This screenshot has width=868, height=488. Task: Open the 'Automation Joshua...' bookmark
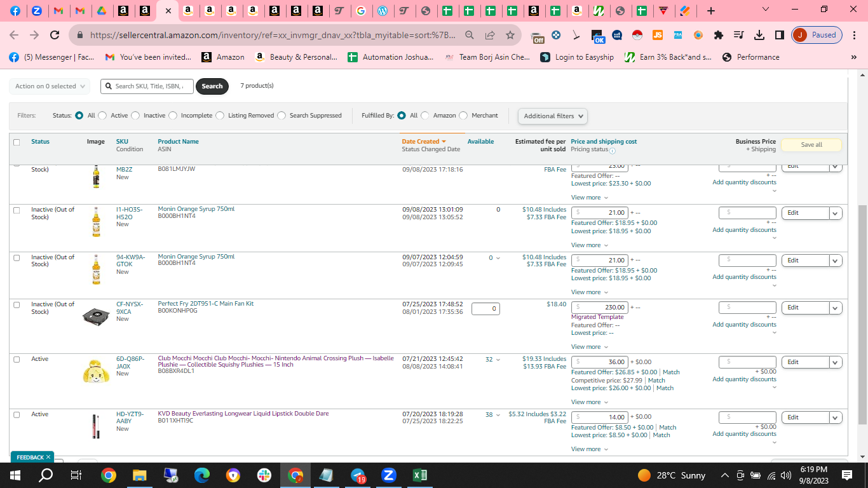(391, 57)
